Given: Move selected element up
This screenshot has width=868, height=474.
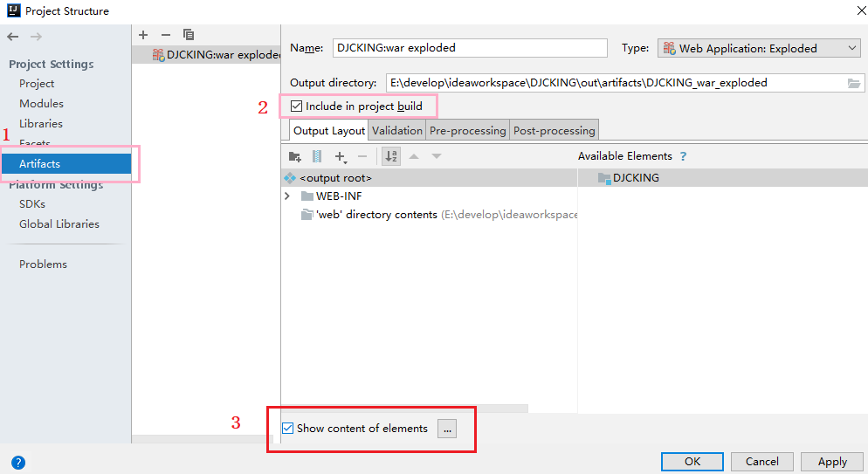Looking at the screenshot, I should click(414, 156).
